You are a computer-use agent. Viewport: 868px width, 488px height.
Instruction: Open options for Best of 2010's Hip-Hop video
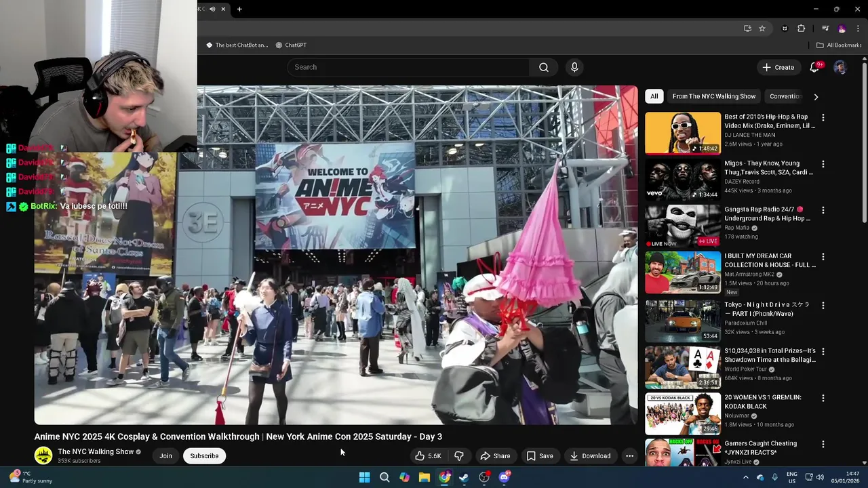[x=823, y=117]
